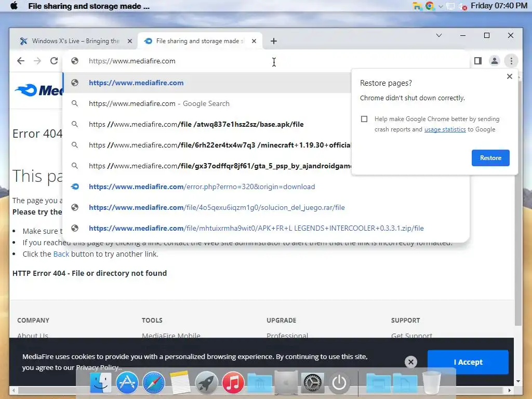Screen dimensions: 532x399
Task: Open App Store from the dock
Action: click(x=127, y=383)
